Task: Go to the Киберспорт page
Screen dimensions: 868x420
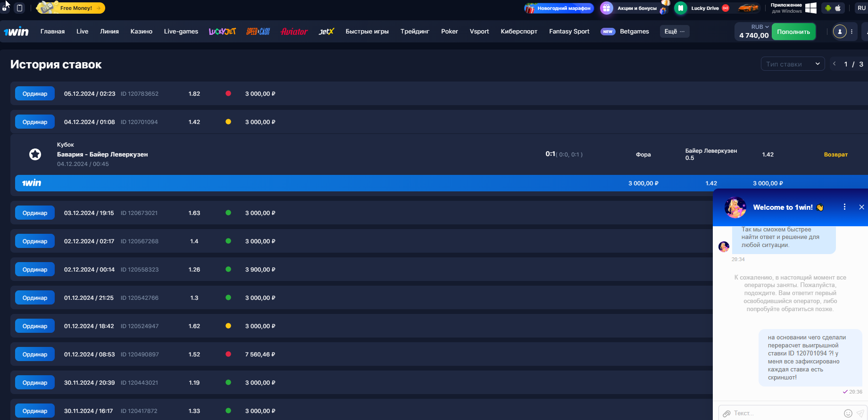Action: 519,32
